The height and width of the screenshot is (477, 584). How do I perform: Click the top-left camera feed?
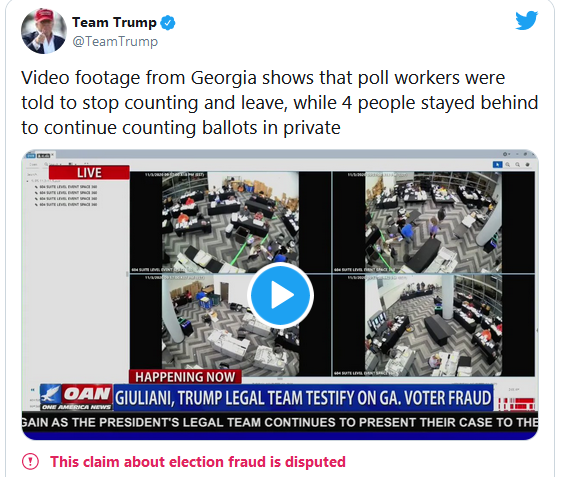(x=230, y=222)
